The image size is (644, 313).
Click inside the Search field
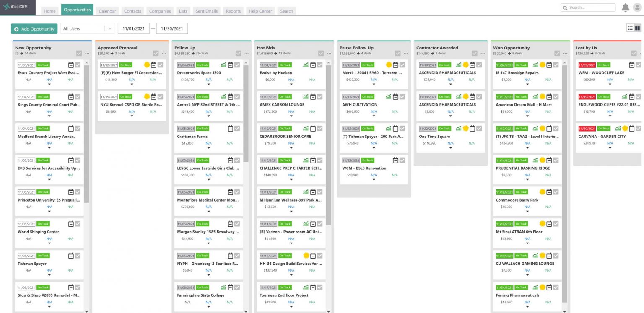(x=588, y=7)
